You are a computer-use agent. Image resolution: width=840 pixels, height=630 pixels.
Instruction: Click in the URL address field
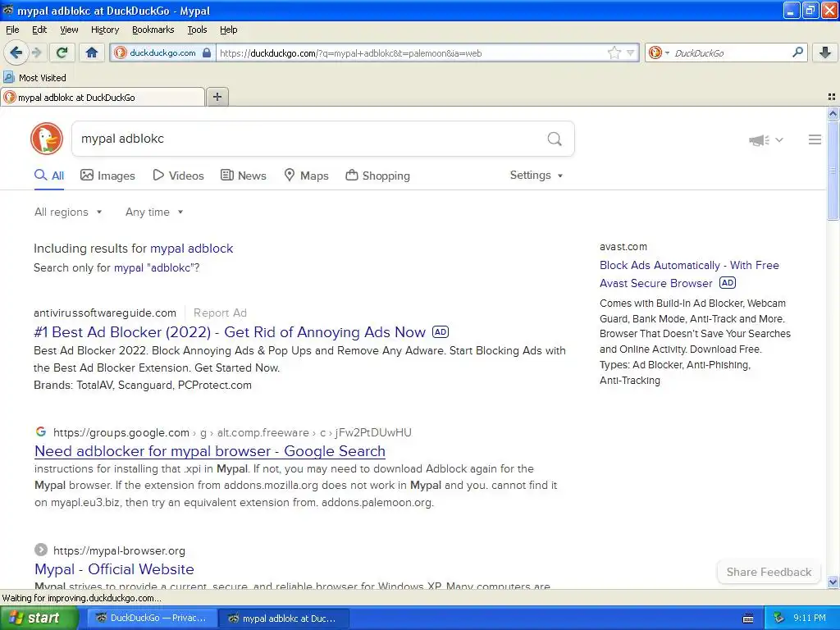click(x=412, y=53)
